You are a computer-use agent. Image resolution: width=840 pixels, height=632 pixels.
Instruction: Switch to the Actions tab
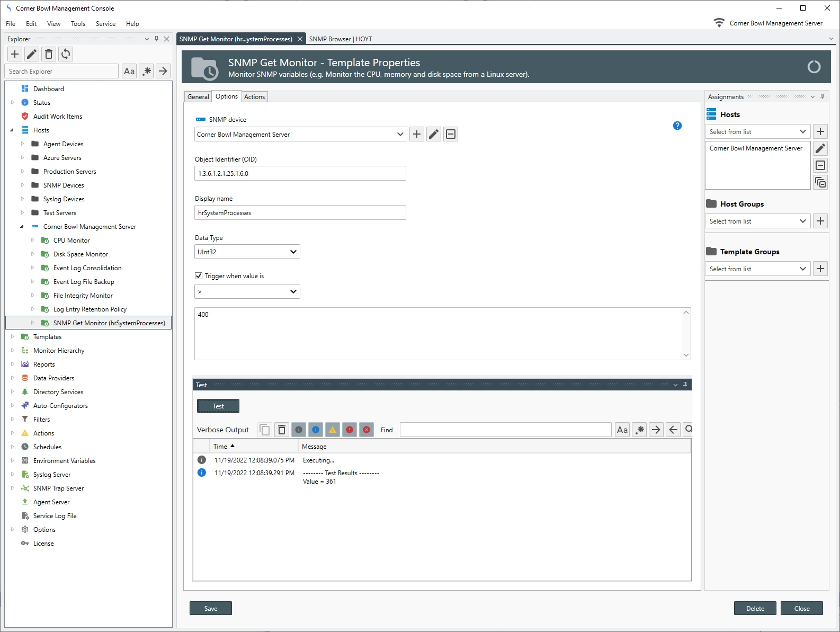pos(254,97)
